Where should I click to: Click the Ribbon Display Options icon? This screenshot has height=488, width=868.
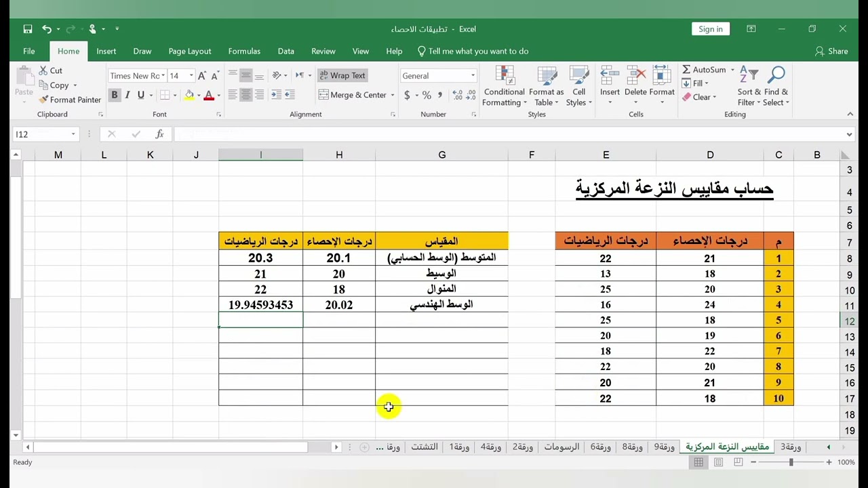pos(751,29)
